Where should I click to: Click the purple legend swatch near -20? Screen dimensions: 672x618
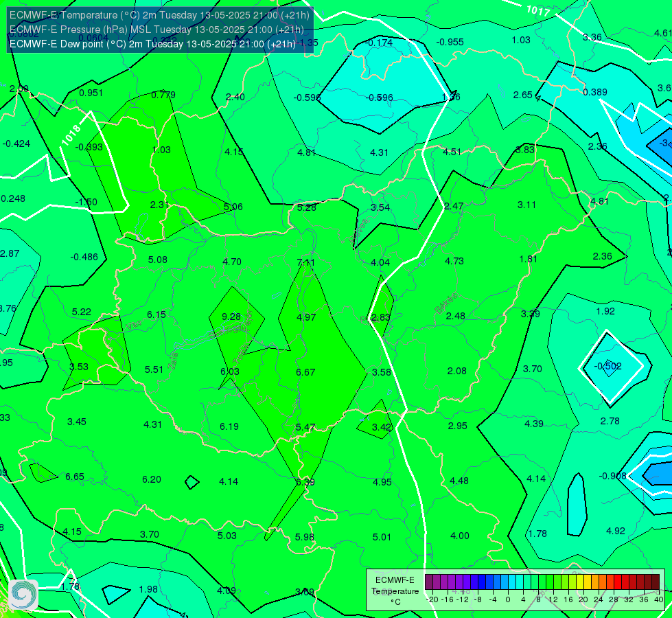[x=429, y=582]
